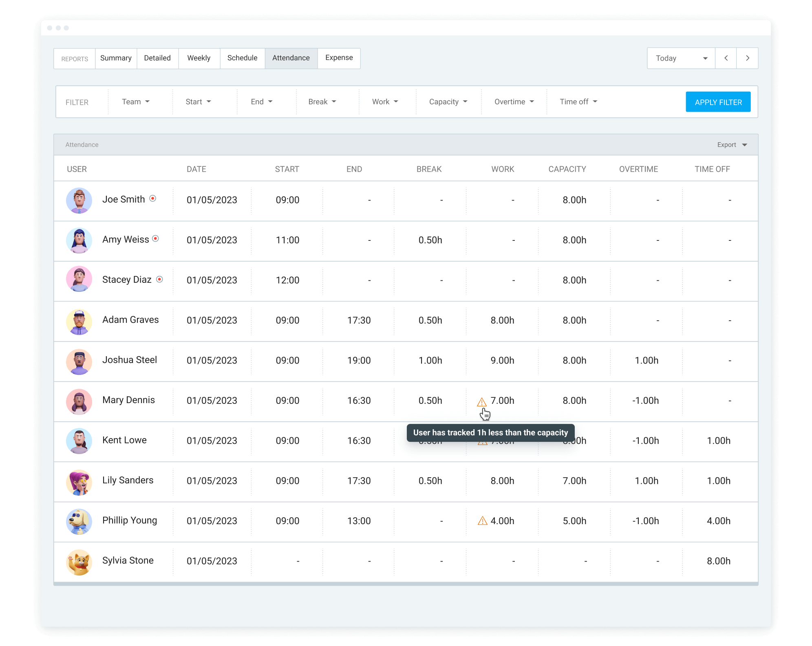Open Joe Smith's profile avatar
Image resolution: width=812 pixels, height=646 pixels.
[x=79, y=200]
